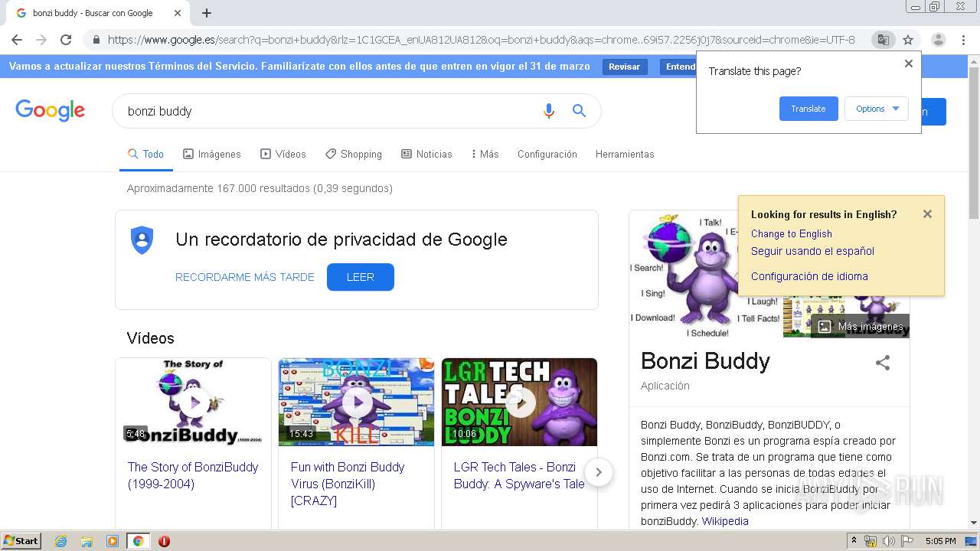Viewport: 980px width, 551px height.
Task: Switch to the Vídeos tab
Action: (x=283, y=154)
